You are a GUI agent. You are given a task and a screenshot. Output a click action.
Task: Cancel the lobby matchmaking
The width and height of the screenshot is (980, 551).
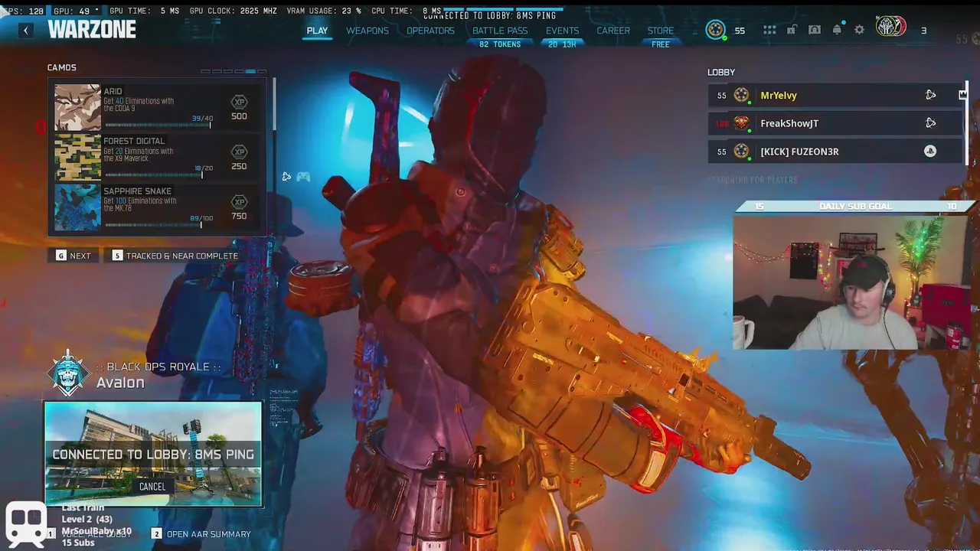152,487
